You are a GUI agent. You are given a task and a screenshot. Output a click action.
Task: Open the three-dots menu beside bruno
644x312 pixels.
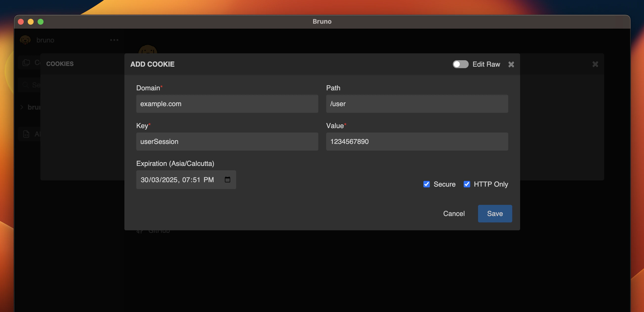[x=114, y=40]
